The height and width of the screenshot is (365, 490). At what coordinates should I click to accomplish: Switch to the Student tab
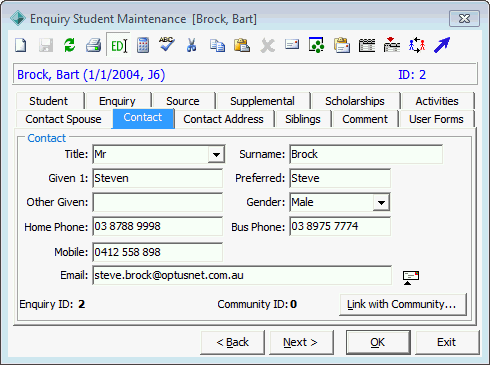(x=49, y=101)
